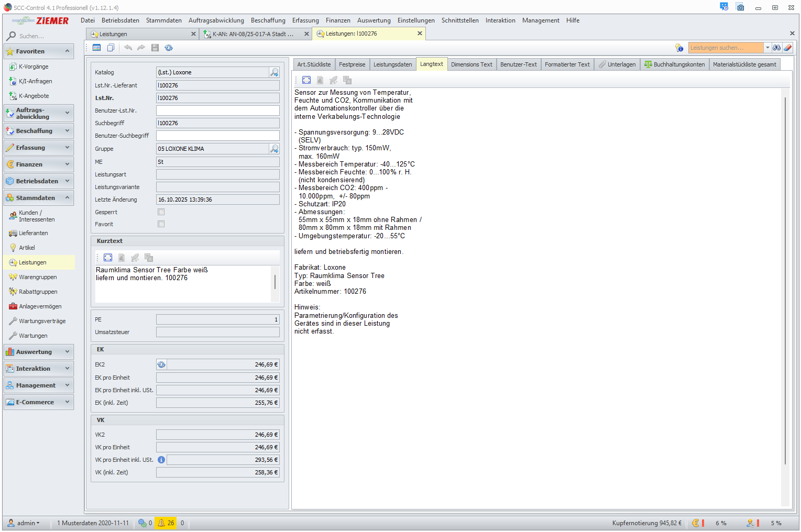Click the binoculars search icon
801x532 pixels.
[776, 48]
